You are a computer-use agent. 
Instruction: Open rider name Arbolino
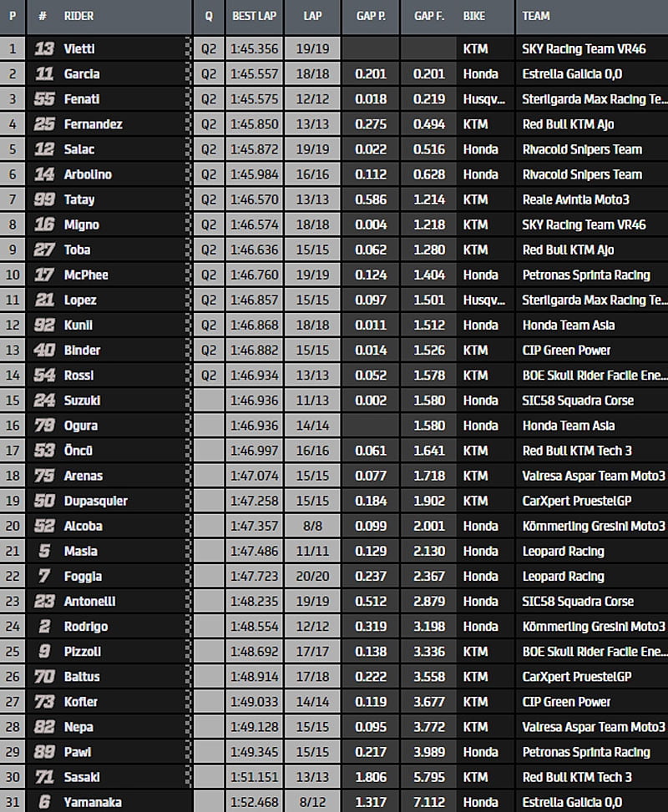pos(88,174)
